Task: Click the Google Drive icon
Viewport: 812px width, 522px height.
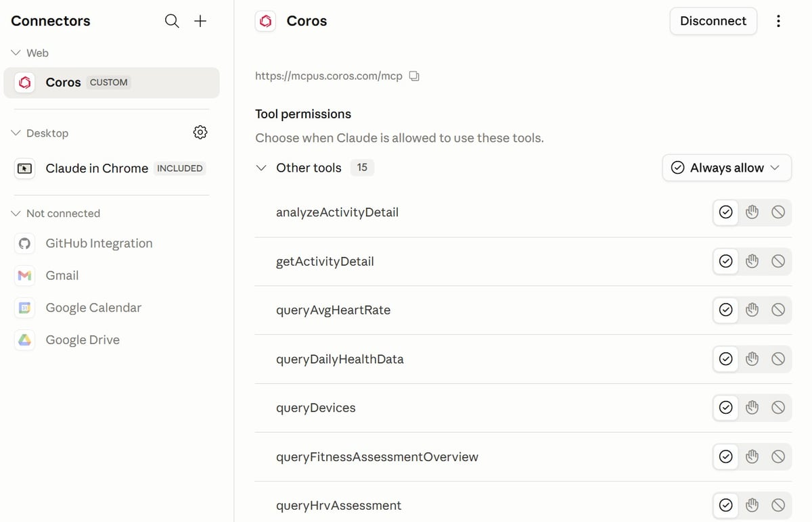Action: pos(25,340)
